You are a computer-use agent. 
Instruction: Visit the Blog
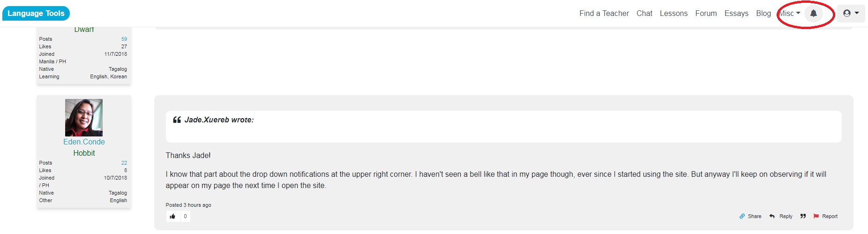click(763, 14)
